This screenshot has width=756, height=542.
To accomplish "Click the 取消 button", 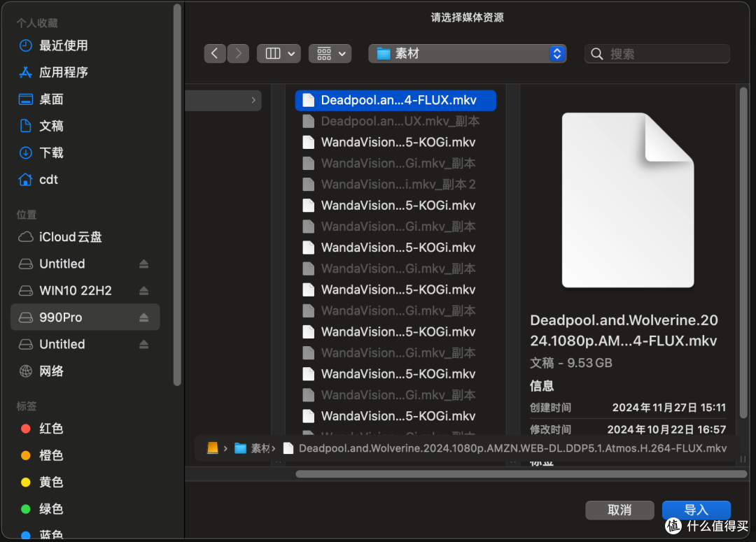I will pyautogui.click(x=619, y=511).
